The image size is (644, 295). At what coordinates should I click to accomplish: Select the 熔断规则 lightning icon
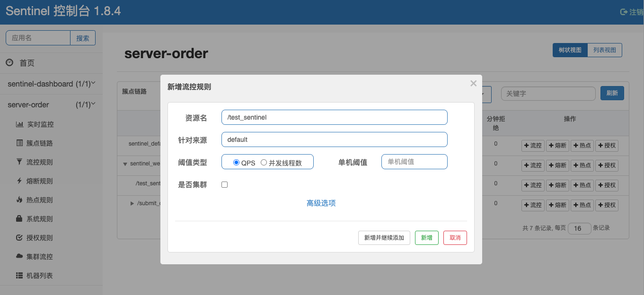[19, 181]
